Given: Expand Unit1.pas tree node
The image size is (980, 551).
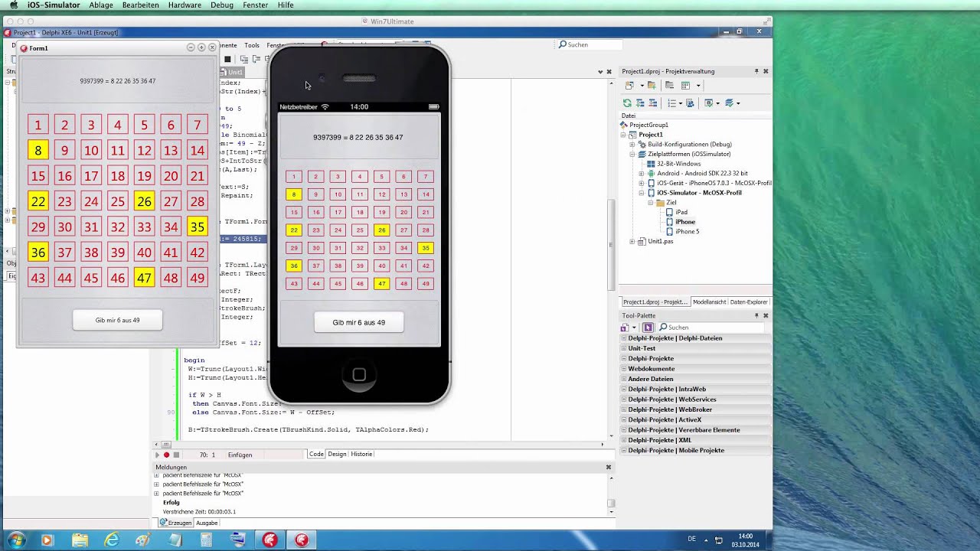Looking at the screenshot, I should (x=632, y=241).
